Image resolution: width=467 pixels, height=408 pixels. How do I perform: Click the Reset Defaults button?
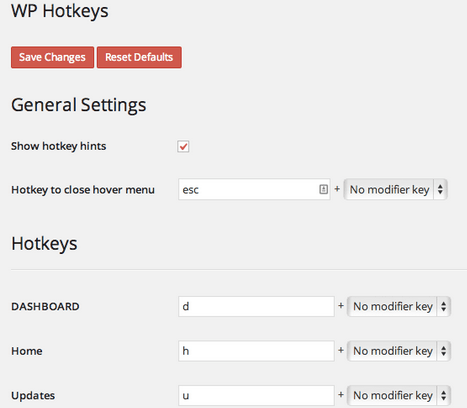point(139,57)
